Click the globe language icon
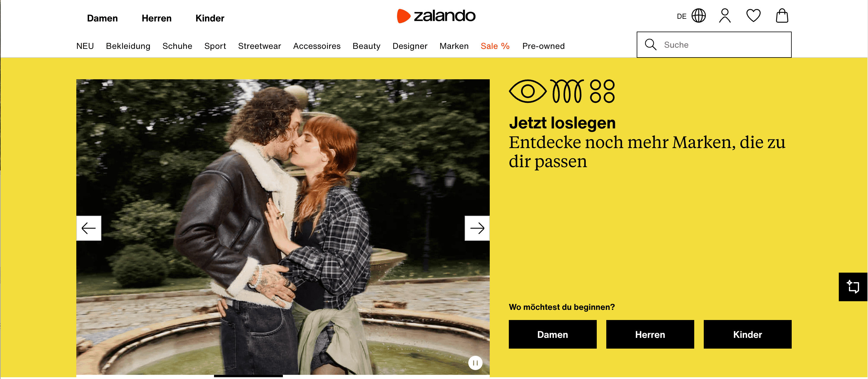This screenshot has width=868, height=379. point(698,16)
